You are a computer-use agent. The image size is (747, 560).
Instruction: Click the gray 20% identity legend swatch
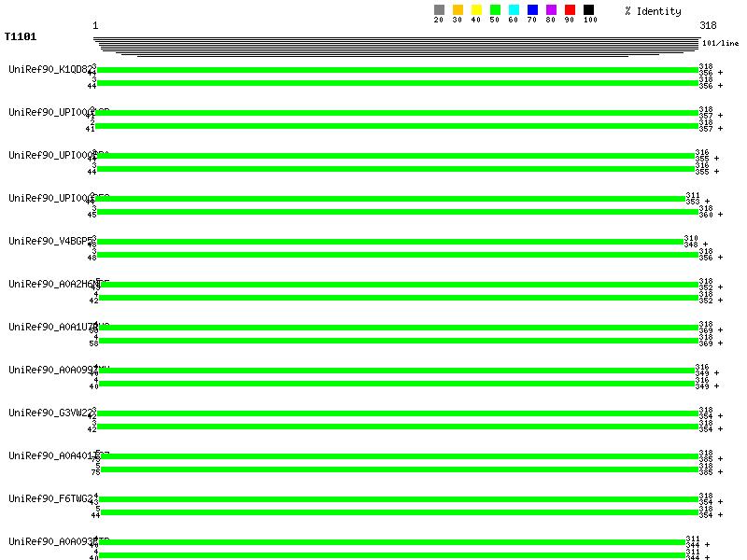point(439,10)
